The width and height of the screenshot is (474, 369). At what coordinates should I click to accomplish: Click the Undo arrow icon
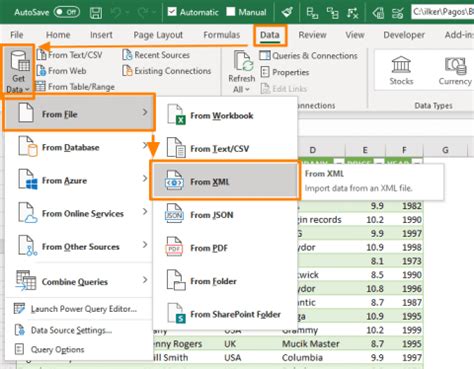tap(116, 13)
